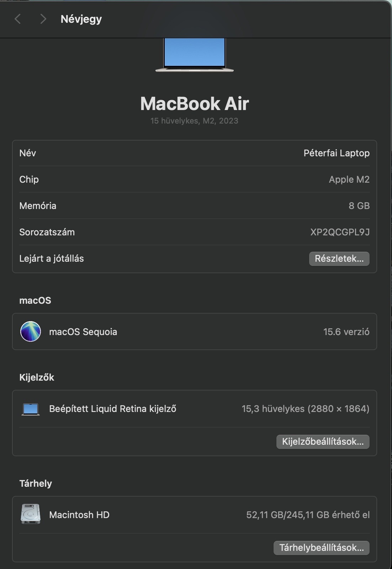Image resolution: width=392 pixels, height=569 pixels.
Task: Open Kijelzőbeállítások display settings
Action: point(323,442)
